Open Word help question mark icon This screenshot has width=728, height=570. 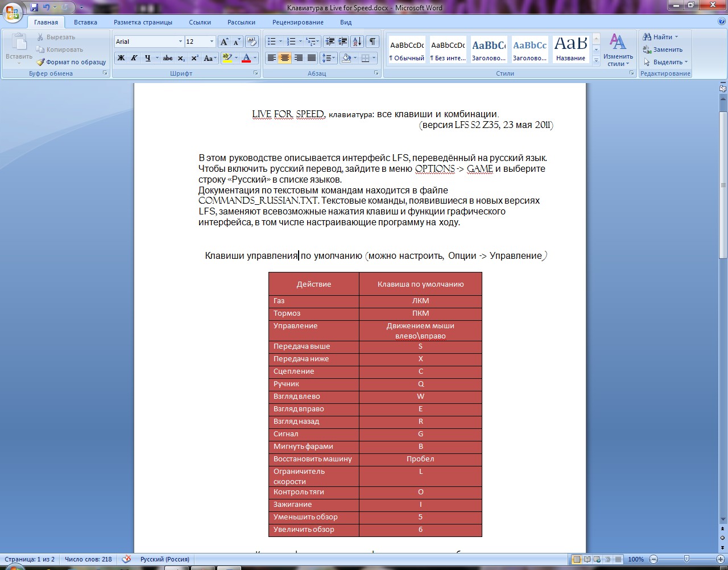pyautogui.click(x=722, y=22)
